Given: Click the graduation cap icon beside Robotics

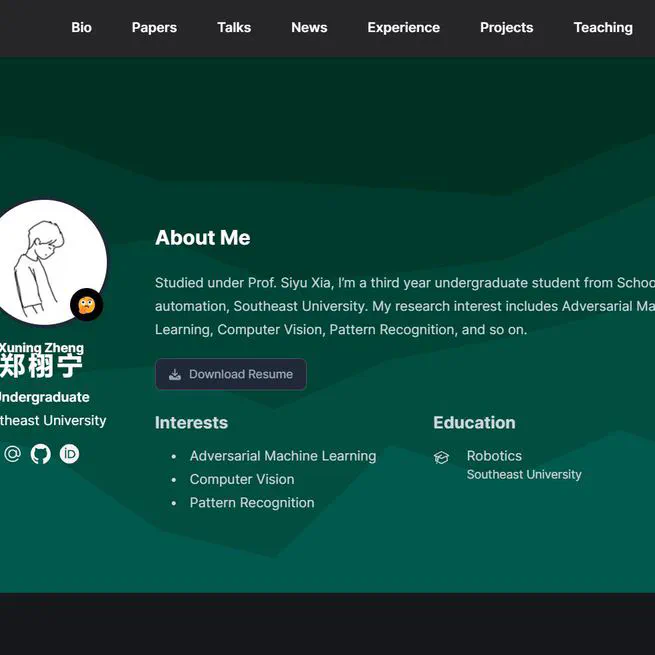Looking at the screenshot, I should [441, 457].
